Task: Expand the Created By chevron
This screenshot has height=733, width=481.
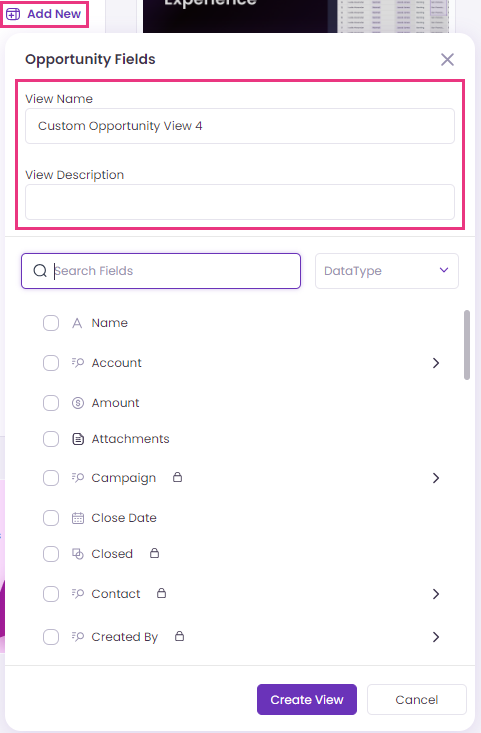Action: [436, 637]
